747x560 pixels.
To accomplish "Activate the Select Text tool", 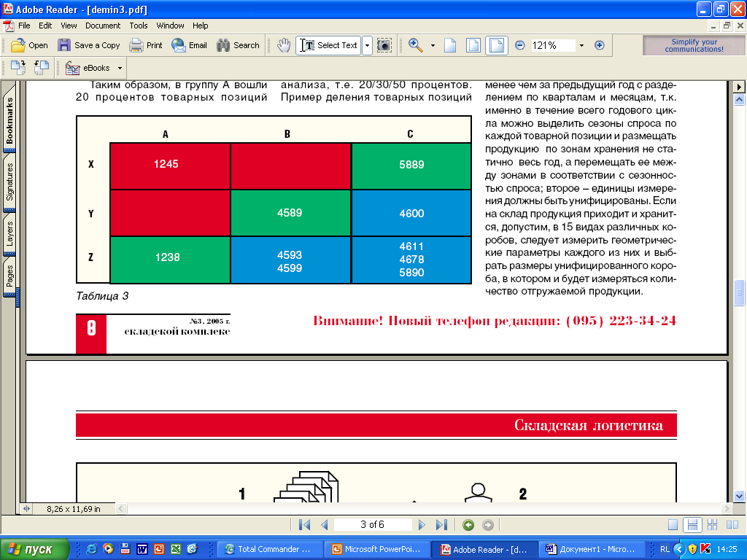I will coord(329,45).
